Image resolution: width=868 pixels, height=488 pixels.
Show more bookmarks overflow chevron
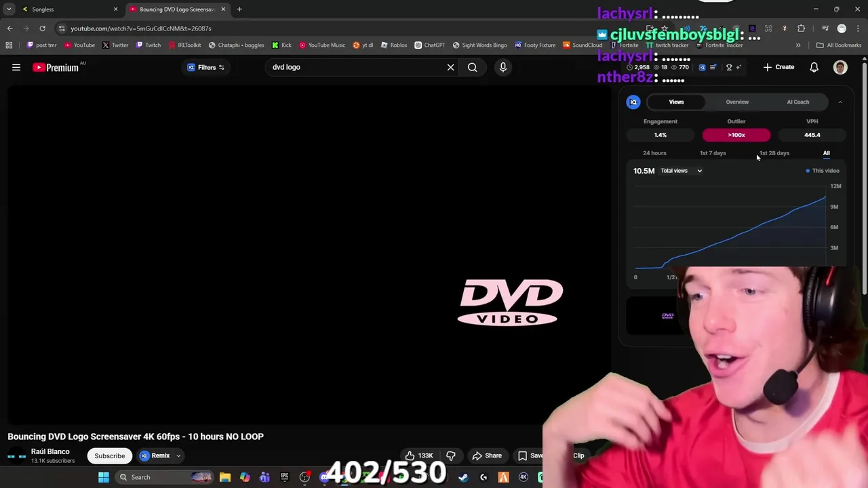[x=798, y=45]
